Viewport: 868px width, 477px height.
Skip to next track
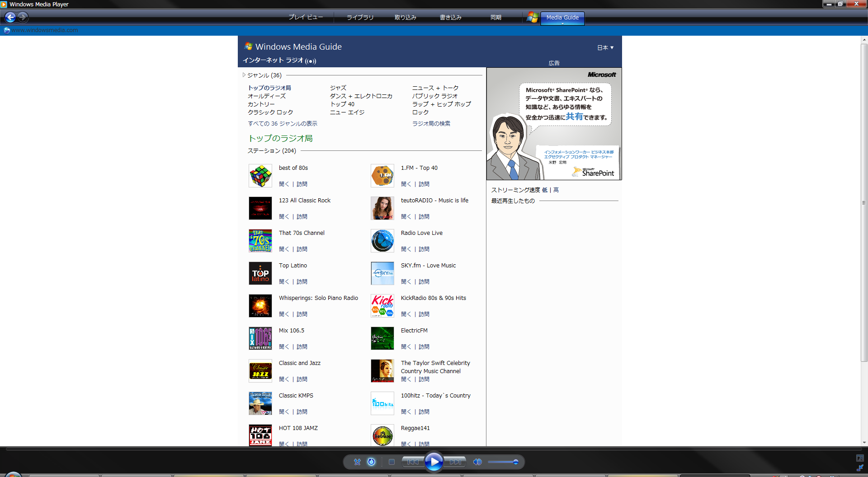coord(454,462)
